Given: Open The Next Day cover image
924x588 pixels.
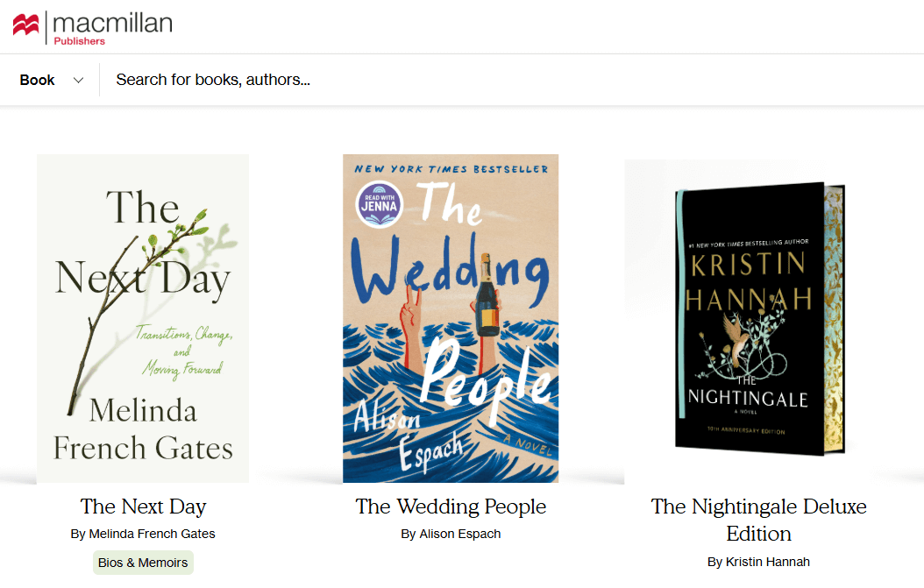Looking at the screenshot, I should [142, 318].
